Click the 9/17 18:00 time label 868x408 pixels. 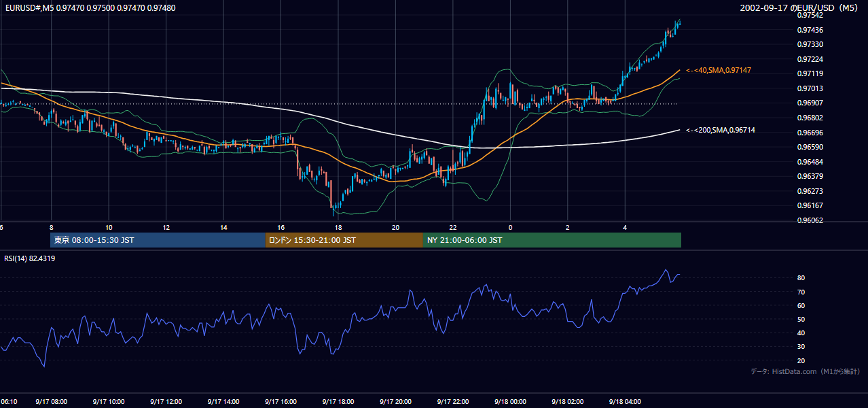(338, 402)
